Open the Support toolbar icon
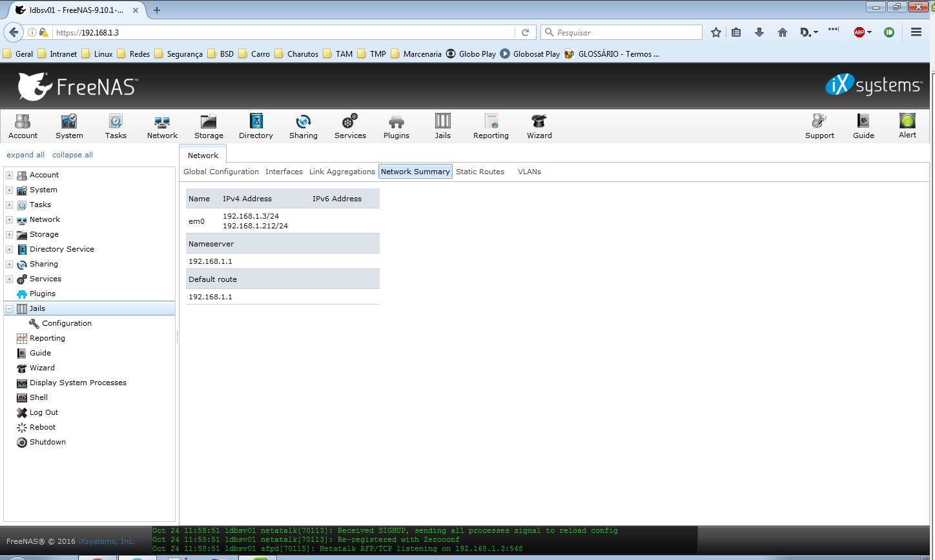The width and height of the screenshot is (935, 560). 819,126
